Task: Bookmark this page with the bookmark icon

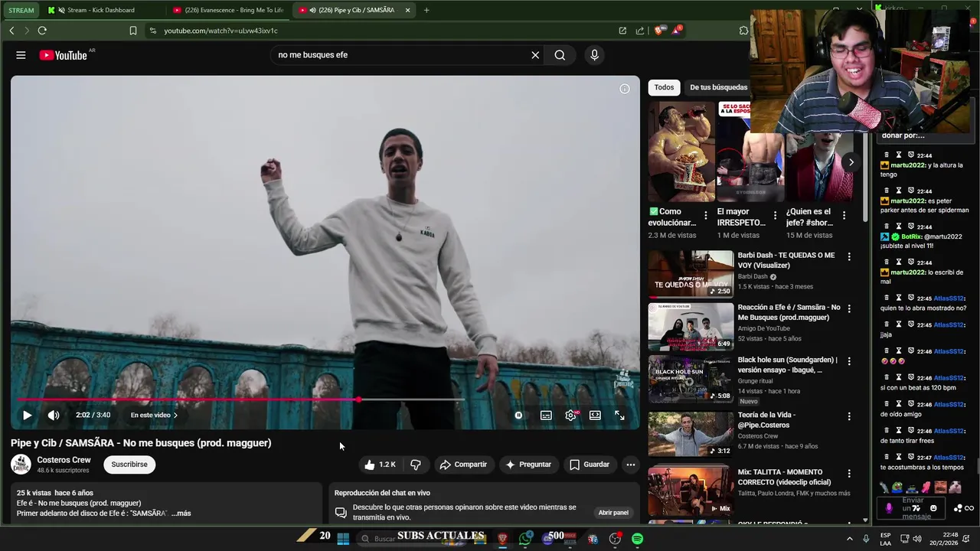Action: click(133, 31)
